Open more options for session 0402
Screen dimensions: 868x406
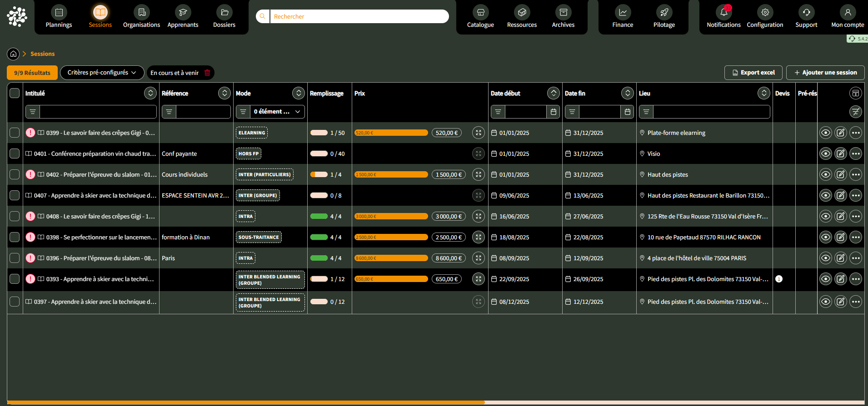click(x=855, y=175)
